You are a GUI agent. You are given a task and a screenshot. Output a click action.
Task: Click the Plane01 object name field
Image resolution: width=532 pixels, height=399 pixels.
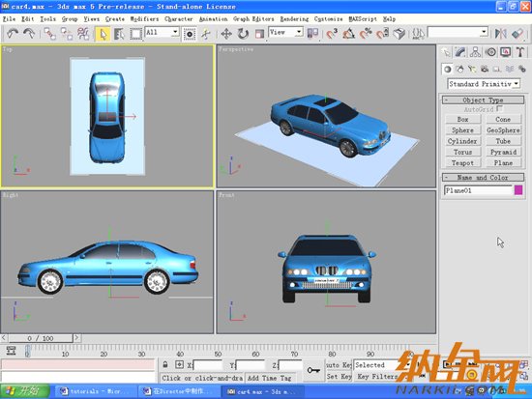(478, 190)
